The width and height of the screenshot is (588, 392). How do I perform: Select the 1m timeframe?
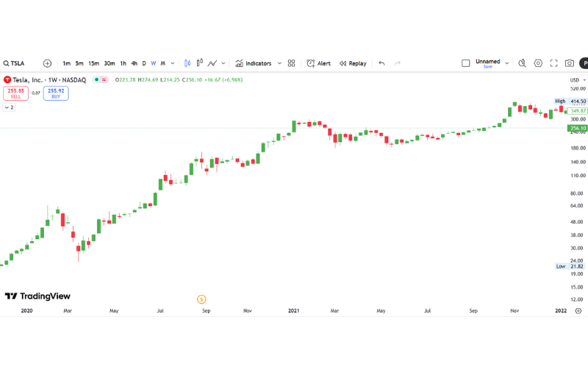pos(66,63)
